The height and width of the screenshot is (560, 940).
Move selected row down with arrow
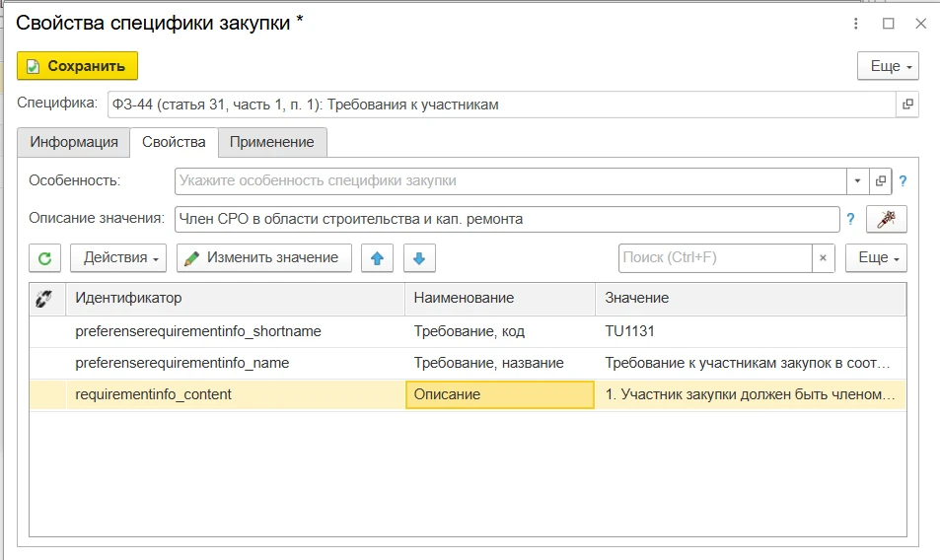419,258
